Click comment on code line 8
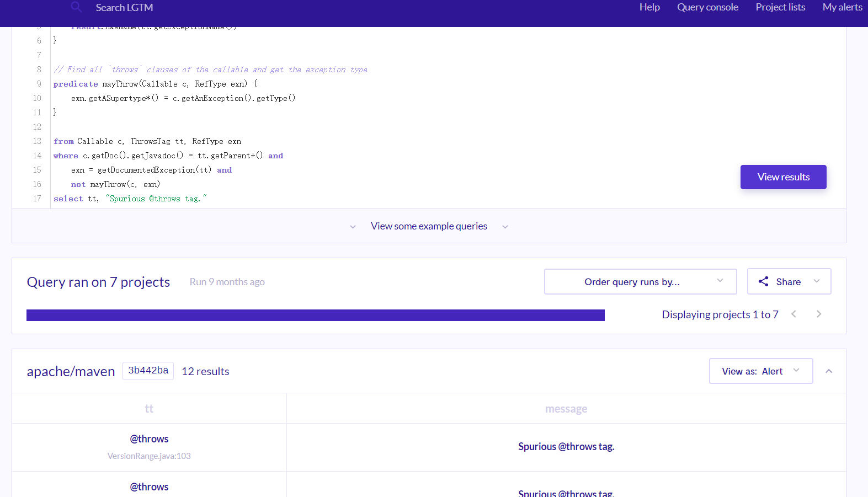 pos(210,70)
